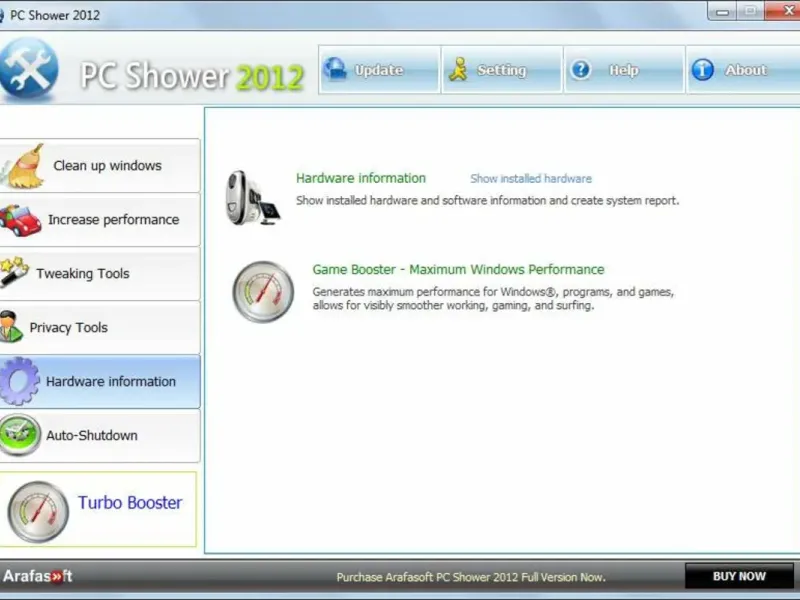Click the BUY NOW button
800x600 pixels.
point(739,577)
